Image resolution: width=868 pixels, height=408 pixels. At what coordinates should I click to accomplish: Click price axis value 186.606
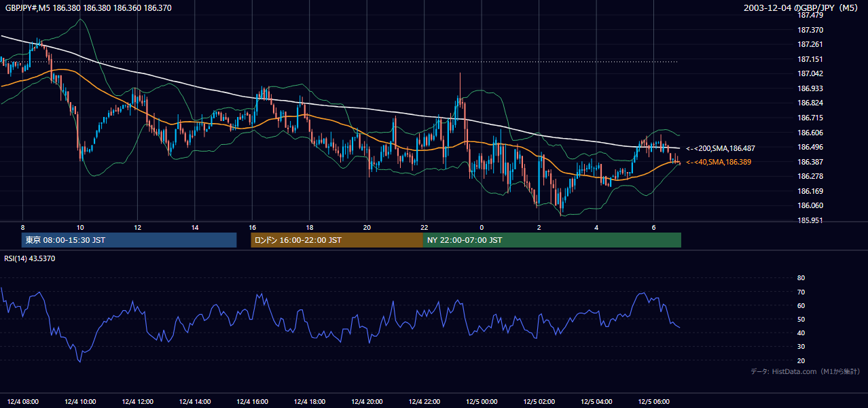tap(810, 133)
